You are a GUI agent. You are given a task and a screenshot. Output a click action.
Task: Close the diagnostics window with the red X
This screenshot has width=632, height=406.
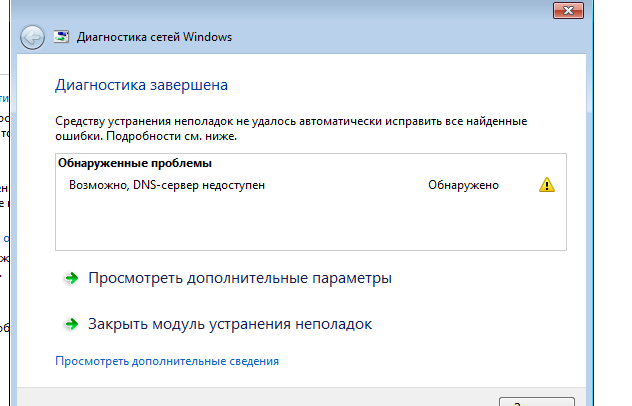click(x=568, y=10)
